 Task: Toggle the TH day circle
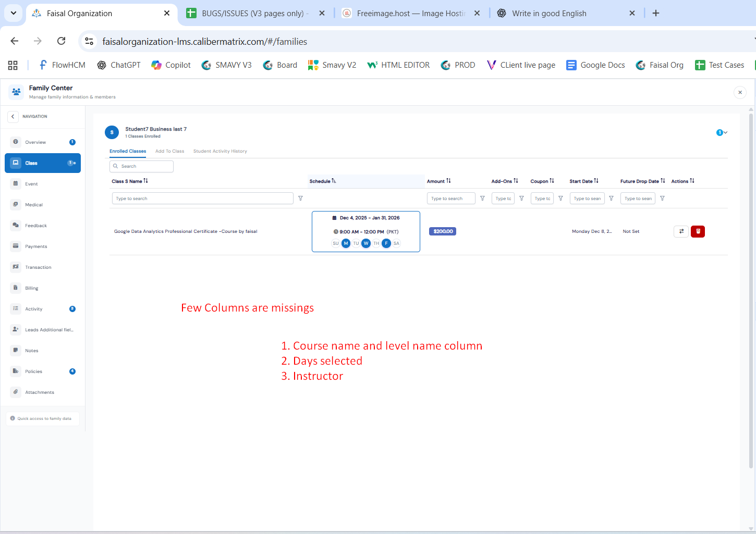pos(376,243)
